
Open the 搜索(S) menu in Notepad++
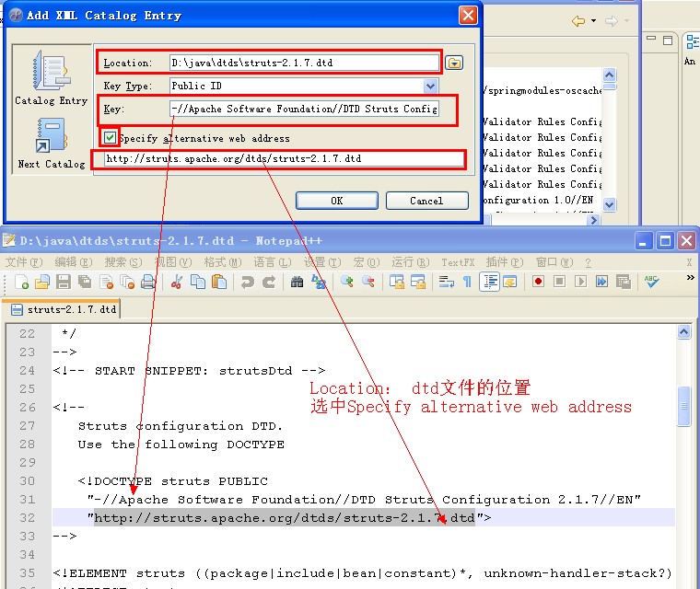click(123, 262)
